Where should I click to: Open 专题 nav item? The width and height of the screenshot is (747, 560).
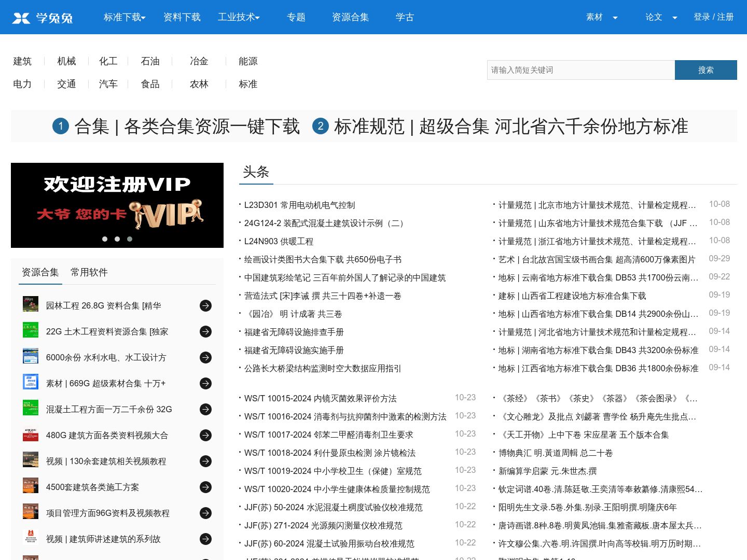point(296,17)
